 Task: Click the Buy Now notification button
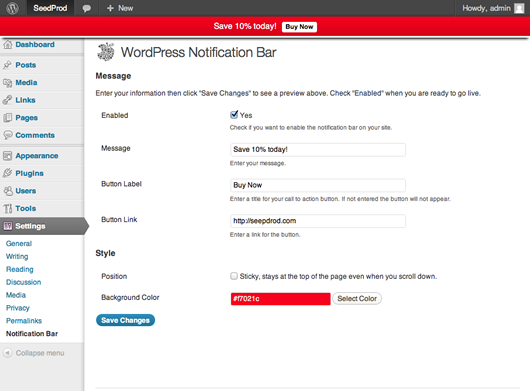(x=299, y=27)
